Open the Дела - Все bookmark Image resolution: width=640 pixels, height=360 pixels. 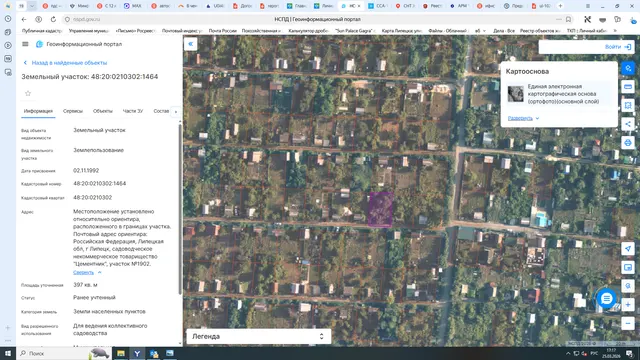[x=504, y=31]
